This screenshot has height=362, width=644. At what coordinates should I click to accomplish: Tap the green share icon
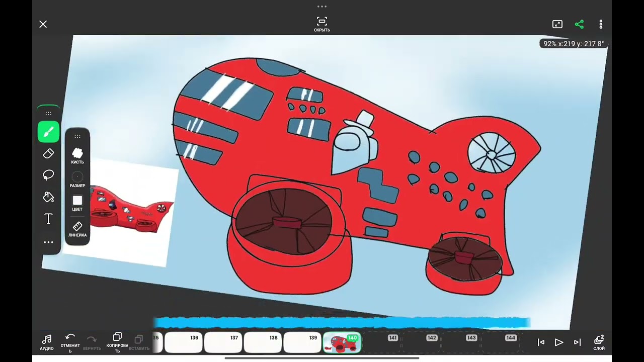tap(579, 24)
